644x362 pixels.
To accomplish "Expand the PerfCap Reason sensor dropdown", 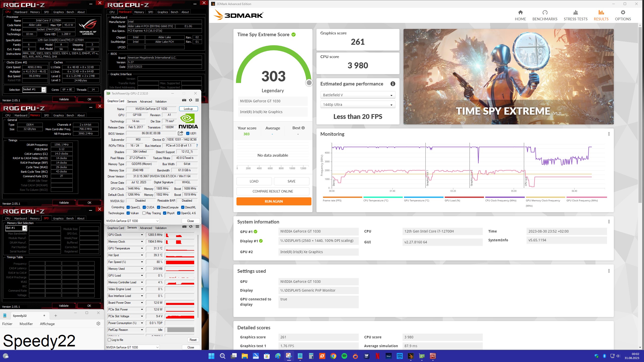I will click(142, 330).
